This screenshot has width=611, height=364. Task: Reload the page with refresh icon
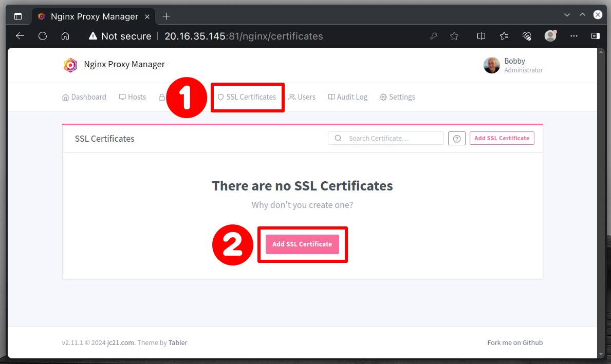pyautogui.click(x=43, y=36)
